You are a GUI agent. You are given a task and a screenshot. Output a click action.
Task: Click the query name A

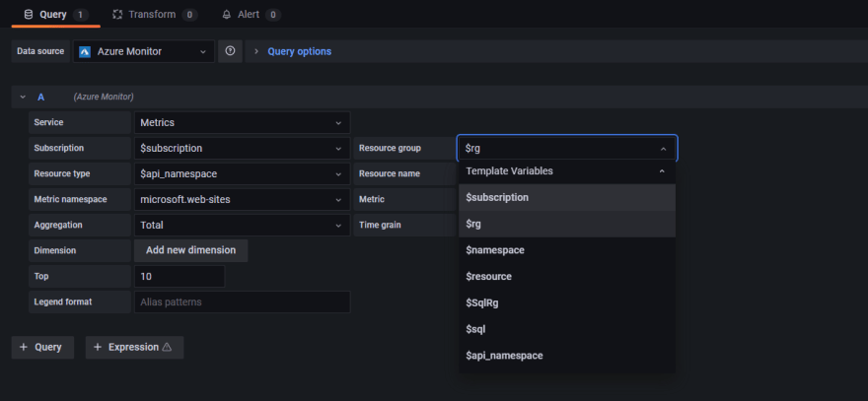coord(41,97)
